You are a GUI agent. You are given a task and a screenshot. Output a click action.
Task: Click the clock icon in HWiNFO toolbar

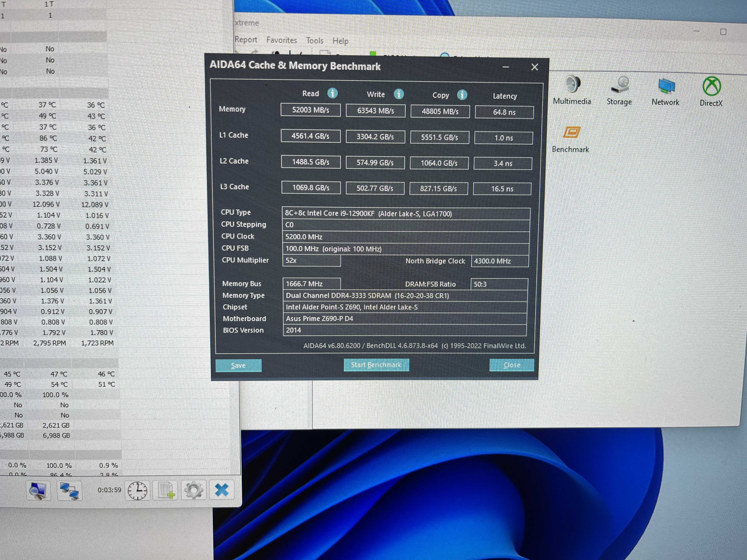[137, 491]
